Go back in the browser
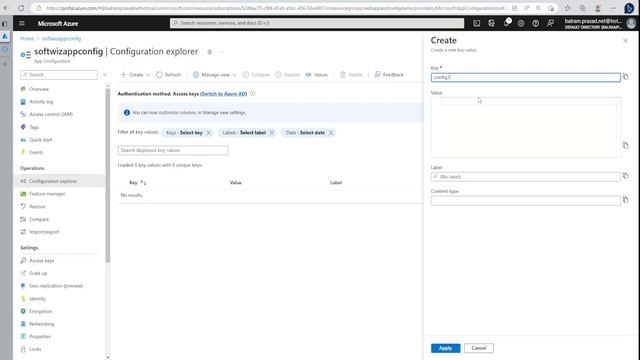Image resolution: width=640 pixels, height=360 pixels. [7, 8]
